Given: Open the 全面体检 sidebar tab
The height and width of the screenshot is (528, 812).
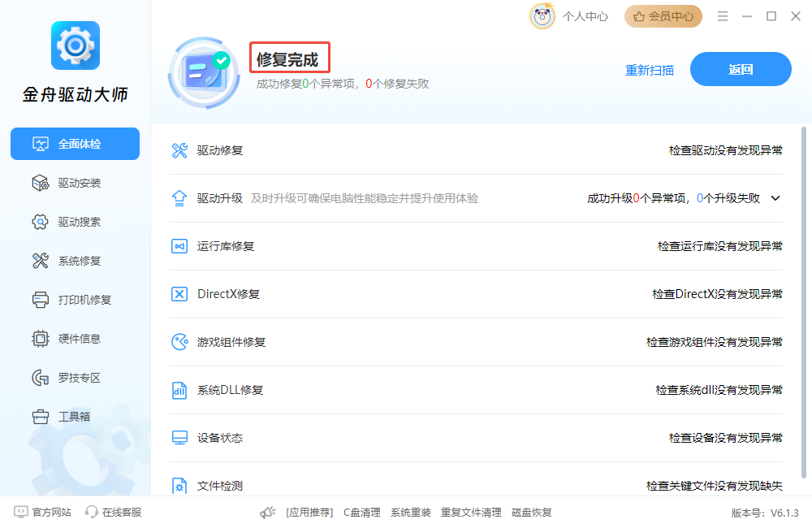Looking at the screenshot, I should [x=75, y=144].
